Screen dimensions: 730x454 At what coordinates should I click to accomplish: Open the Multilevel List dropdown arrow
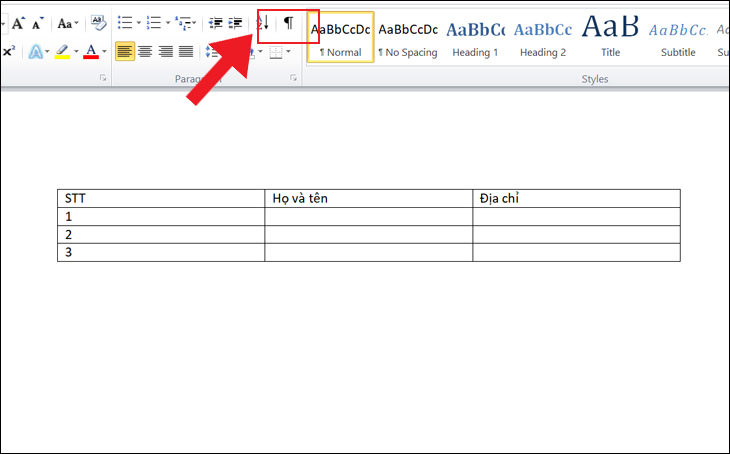click(195, 23)
